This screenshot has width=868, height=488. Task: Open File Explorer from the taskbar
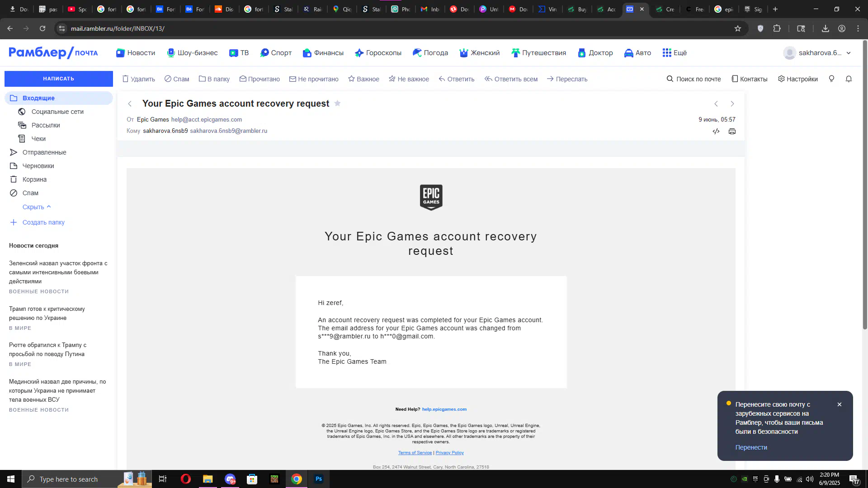click(208, 479)
